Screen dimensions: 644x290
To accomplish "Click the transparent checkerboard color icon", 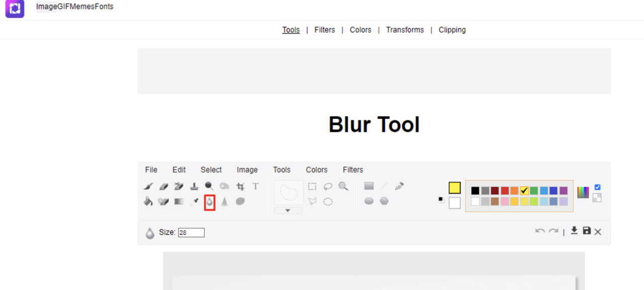I will [x=597, y=198].
